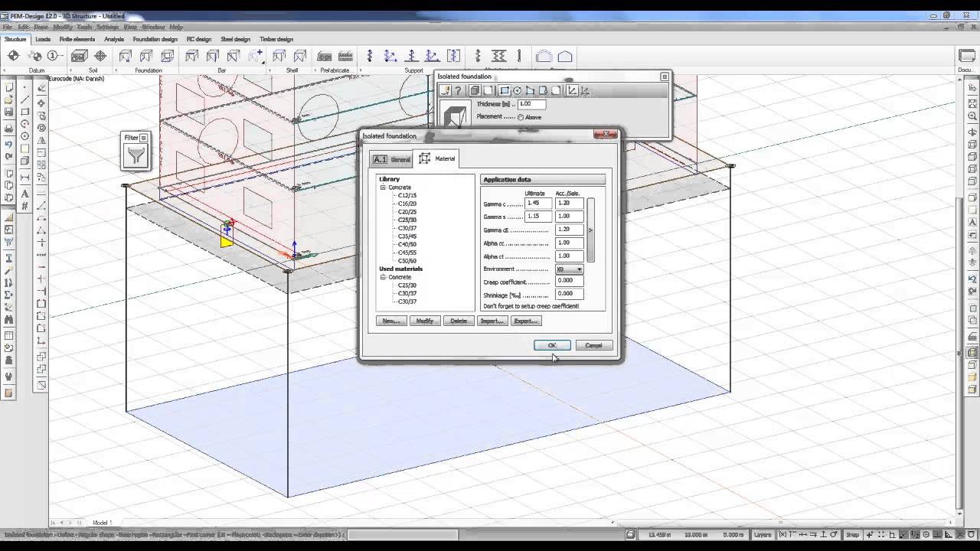The height and width of the screenshot is (551, 980).
Task: Open the RC design ribbon tab
Action: click(199, 39)
